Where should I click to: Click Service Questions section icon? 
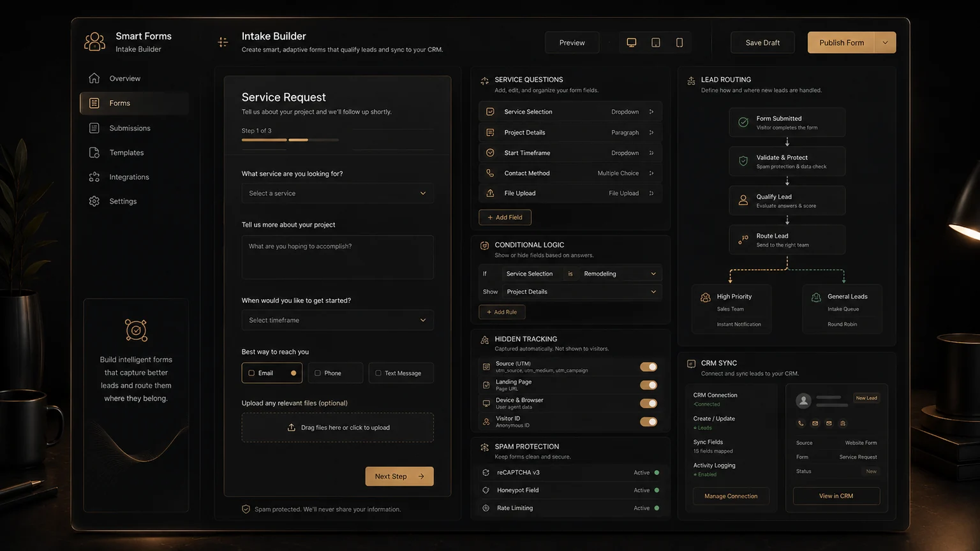(x=485, y=80)
